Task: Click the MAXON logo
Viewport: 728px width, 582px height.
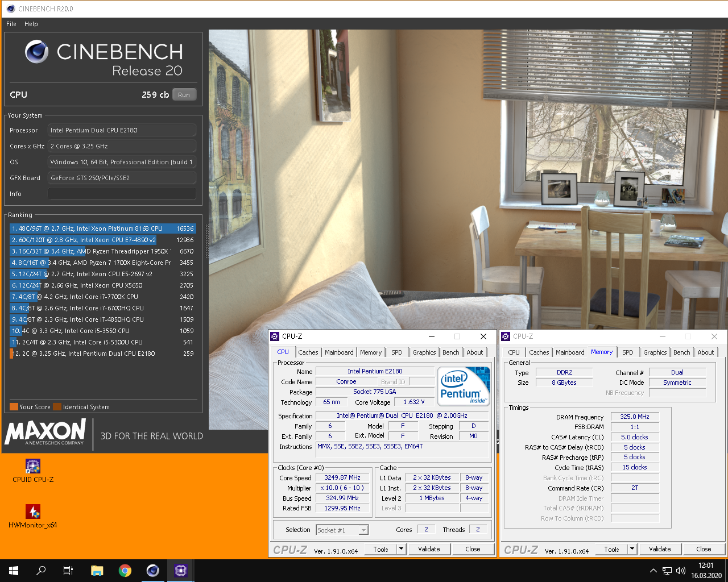Action: 45,432
